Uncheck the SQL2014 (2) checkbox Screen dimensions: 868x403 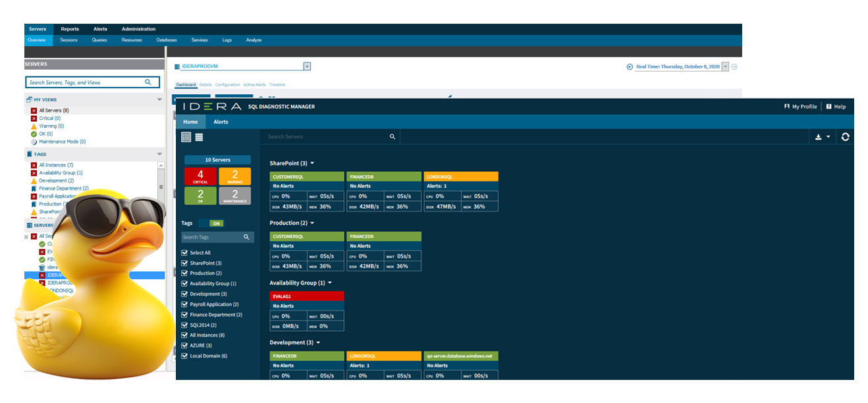pos(184,325)
